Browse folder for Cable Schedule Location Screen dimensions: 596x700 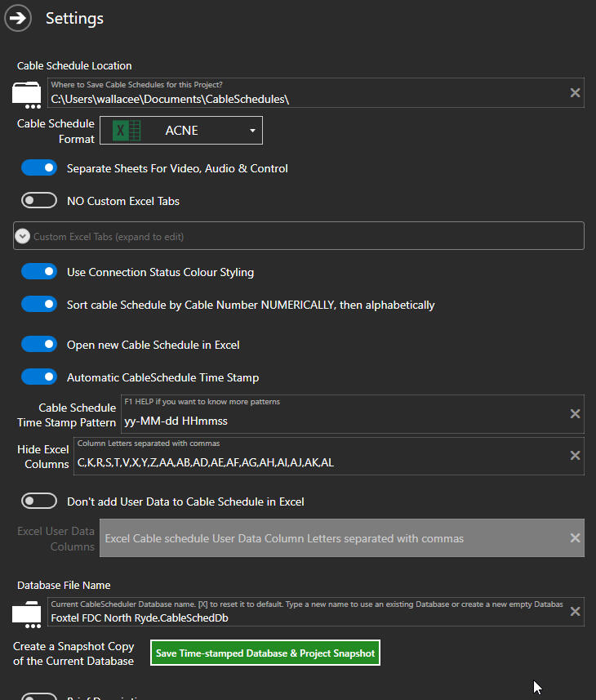pyautogui.click(x=26, y=94)
